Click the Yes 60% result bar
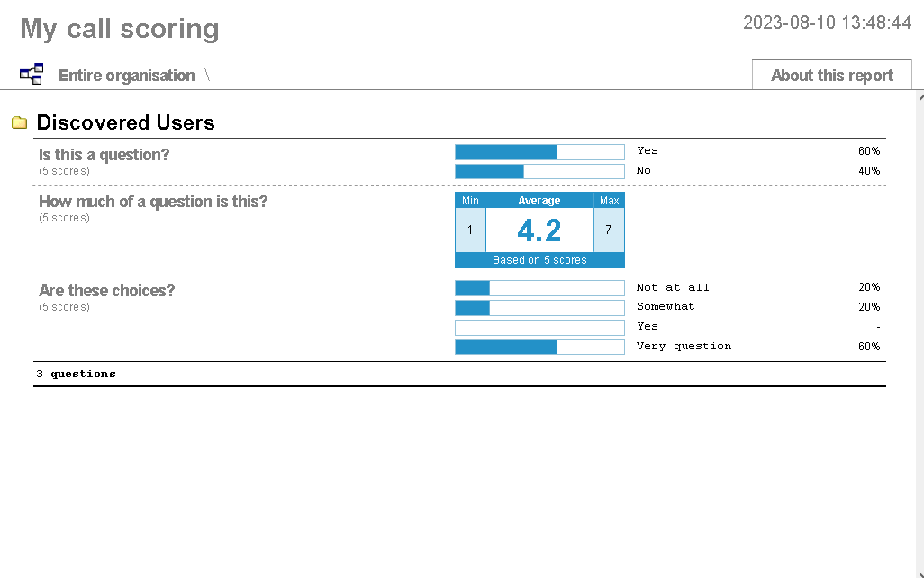This screenshot has width=924, height=578. (539, 151)
